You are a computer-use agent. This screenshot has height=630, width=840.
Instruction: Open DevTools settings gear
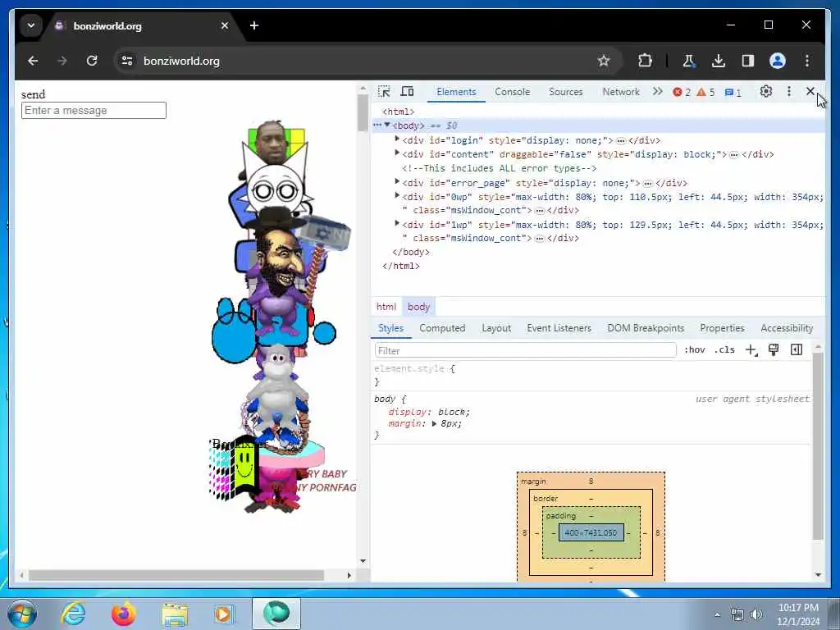[766, 92]
